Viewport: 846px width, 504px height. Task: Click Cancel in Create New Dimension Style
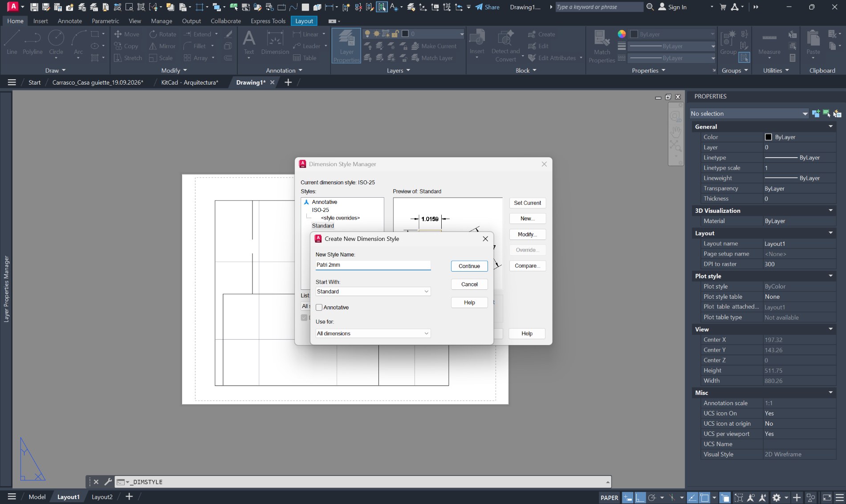click(469, 284)
